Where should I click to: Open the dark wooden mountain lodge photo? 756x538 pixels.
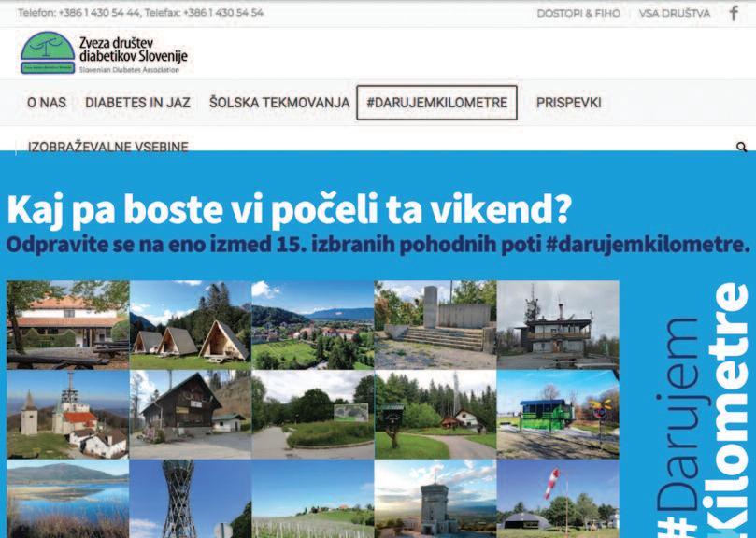point(191,415)
